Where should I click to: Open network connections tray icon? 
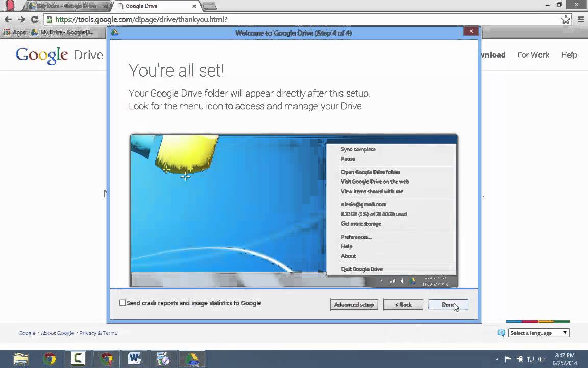(x=531, y=359)
